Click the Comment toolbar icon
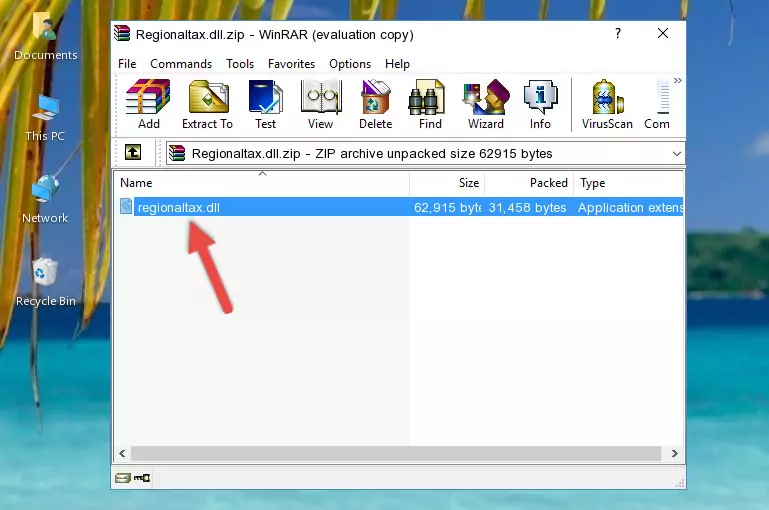Image resolution: width=769 pixels, height=510 pixels. pyautogui.click(x=657, y=104)
